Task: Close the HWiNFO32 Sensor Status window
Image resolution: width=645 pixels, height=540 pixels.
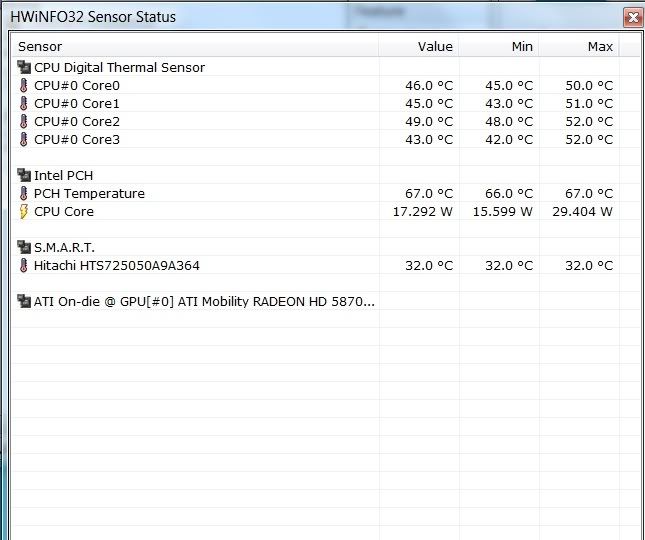Action: (x=633, y=18)
